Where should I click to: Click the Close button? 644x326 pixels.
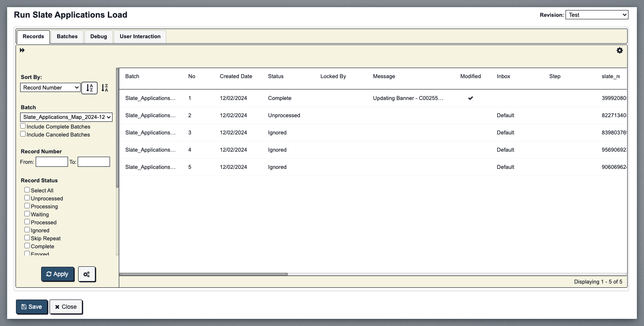coord(66,307)
